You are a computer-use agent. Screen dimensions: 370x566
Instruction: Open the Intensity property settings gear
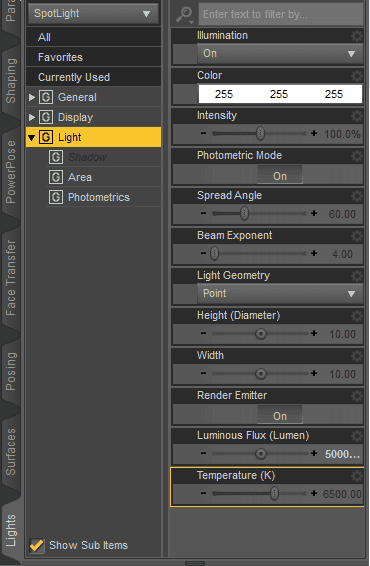click(357, 116)
